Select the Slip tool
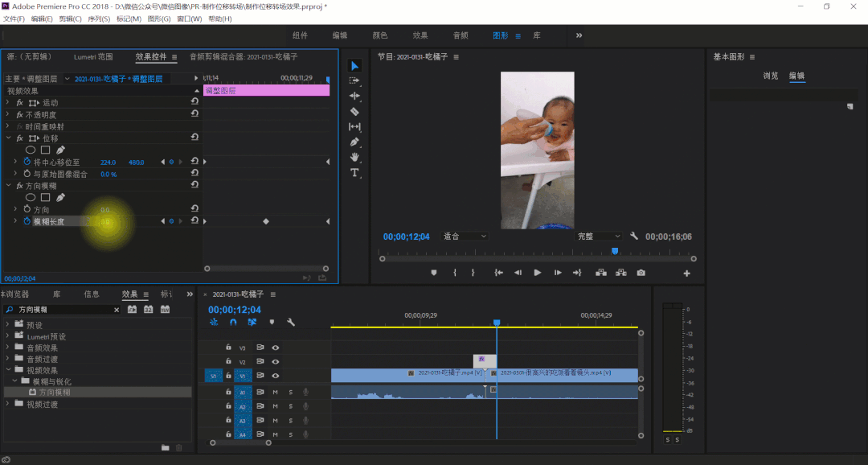Screen dimensions: 868x465 coord(355,127)
